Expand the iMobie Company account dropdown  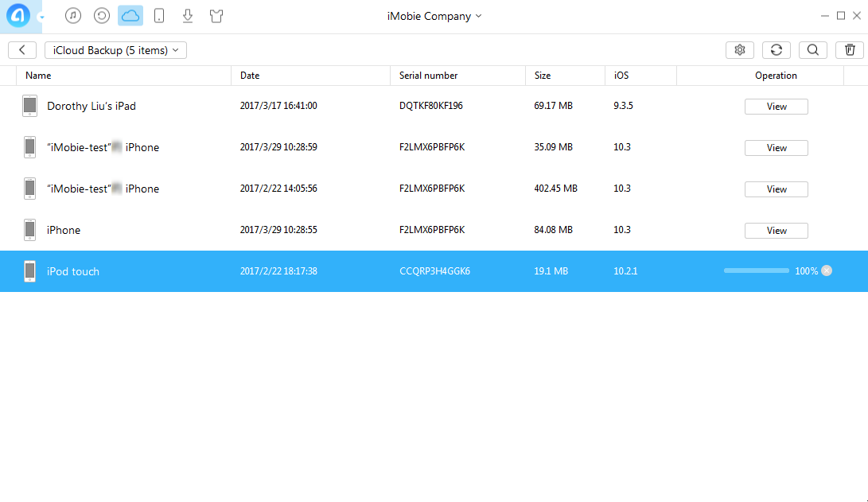pos(434,16)
